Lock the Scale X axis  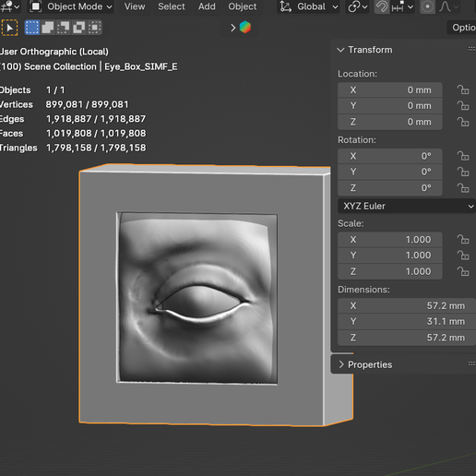tap(463, 240)
